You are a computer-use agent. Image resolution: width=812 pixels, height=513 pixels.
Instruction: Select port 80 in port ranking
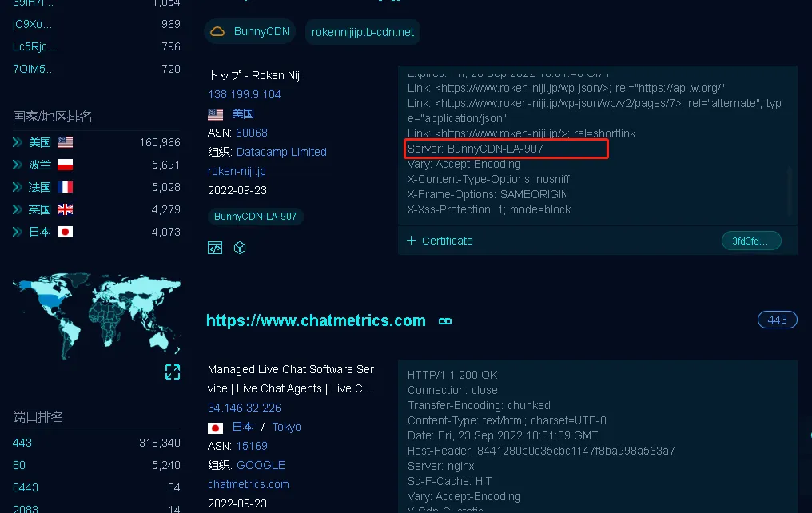[19, 465]
